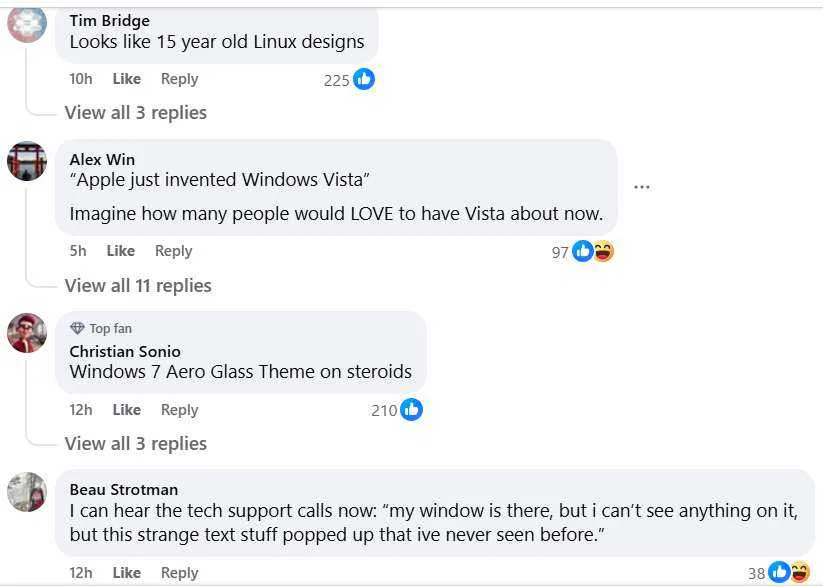Click the haha reaction icon on Beau Strotman's comment
The width and height of the screenshot is (823, 587).
[799, 572]
